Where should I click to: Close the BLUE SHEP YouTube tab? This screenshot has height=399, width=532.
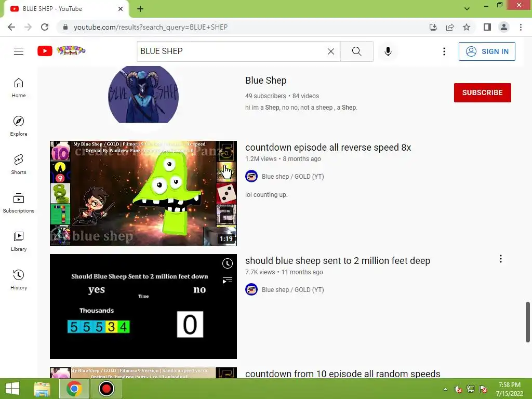[121, 9]
